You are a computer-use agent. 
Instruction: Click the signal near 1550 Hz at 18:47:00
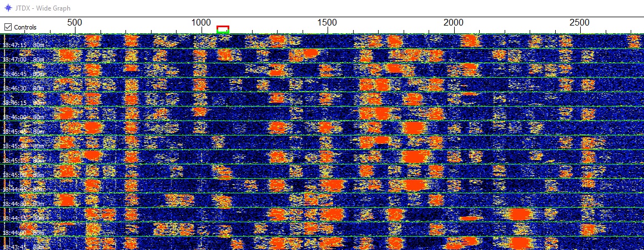tap(309, 53)
